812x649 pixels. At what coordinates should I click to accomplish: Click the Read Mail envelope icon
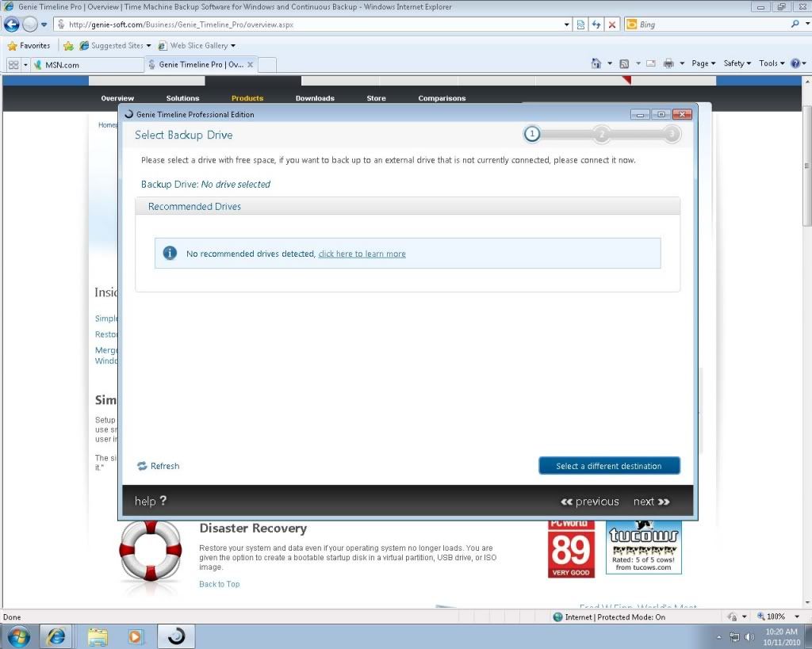(651, 63)
